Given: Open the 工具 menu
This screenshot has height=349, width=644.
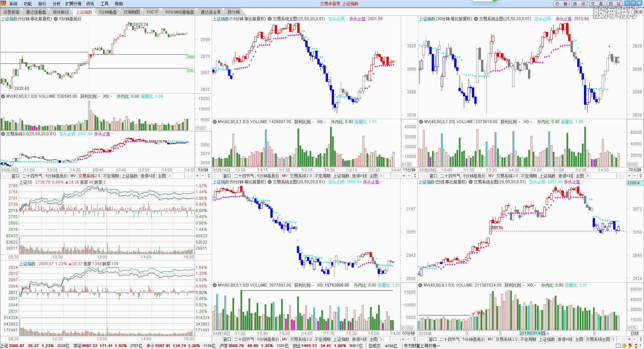Looking at the screenshot, I should pyautogui.click(x=104, y=4).
